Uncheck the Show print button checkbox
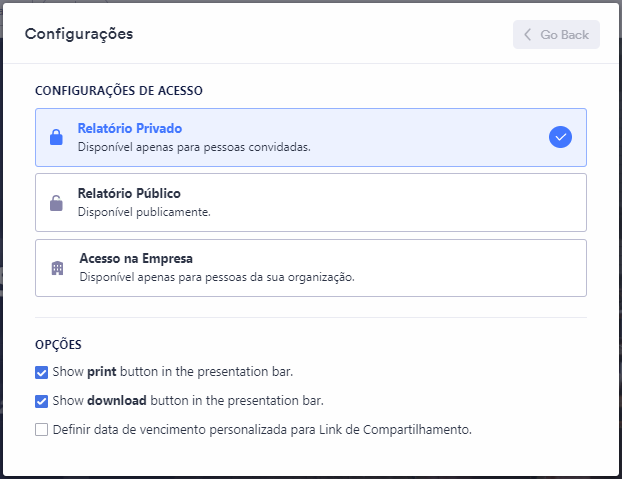The width and height of the screenshot is (622, 479). (x=42, y=372)
